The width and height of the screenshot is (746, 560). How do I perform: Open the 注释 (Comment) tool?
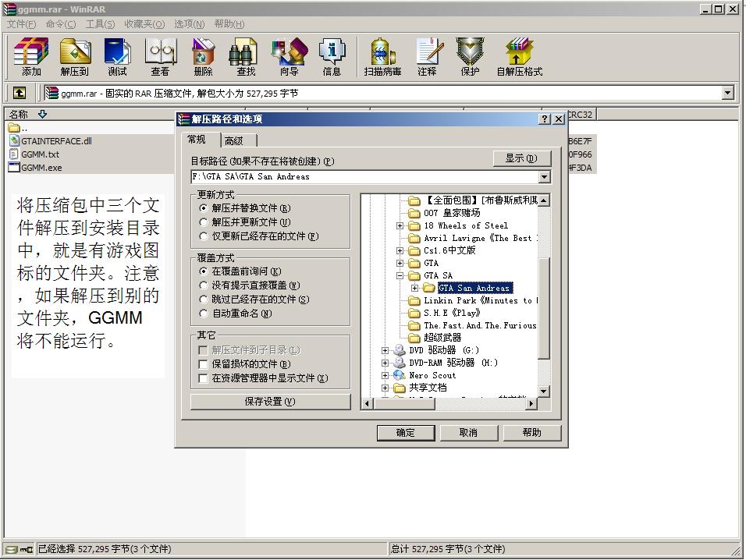coord(428,56)
